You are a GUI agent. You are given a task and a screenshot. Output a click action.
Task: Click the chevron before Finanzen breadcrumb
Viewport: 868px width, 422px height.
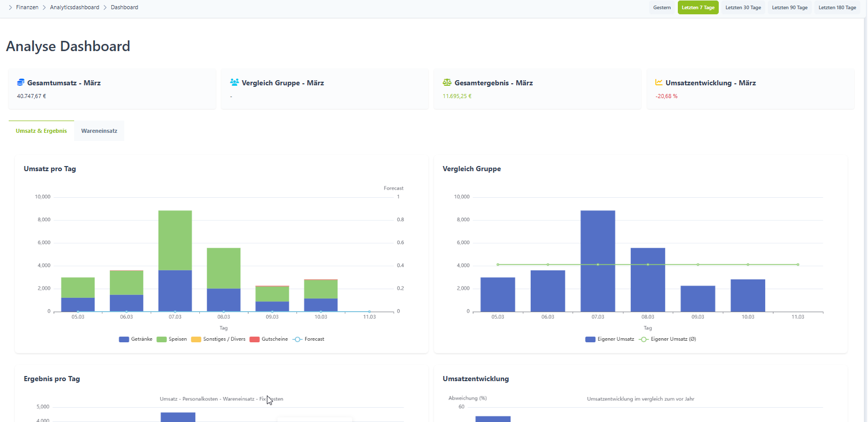coord(10,8)
